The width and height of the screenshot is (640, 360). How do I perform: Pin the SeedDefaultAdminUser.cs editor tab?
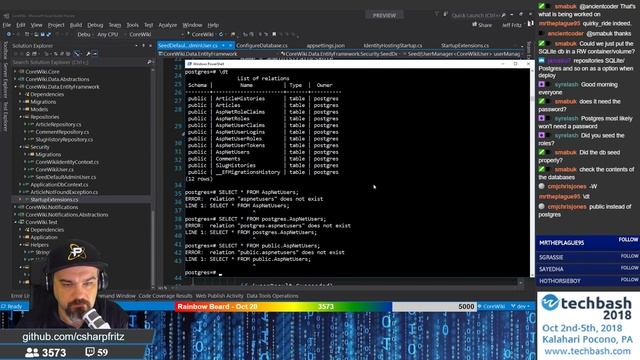[x=224, y=45]
